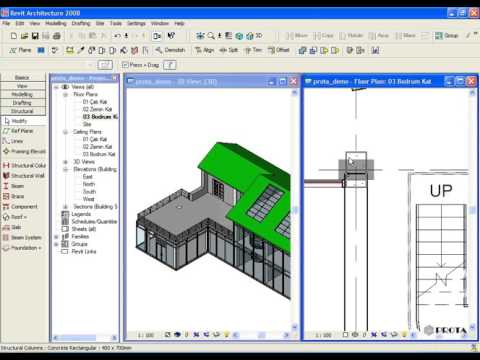
Task: Click the Demolish hammer tool
Action: (170, 50)
